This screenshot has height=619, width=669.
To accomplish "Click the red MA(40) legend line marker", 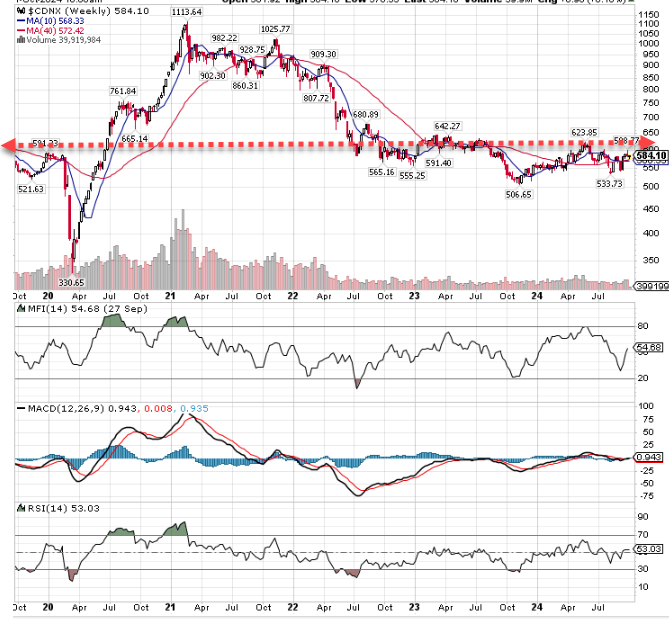I will coord(21,30).
